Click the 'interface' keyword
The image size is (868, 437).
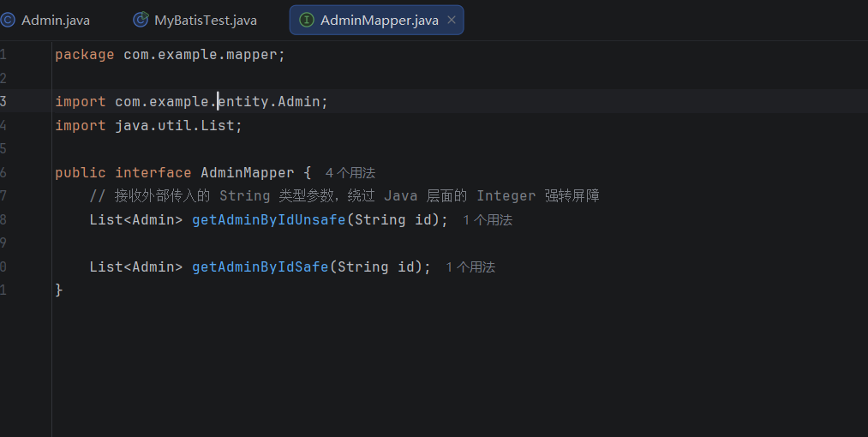[x=153, y=173]
